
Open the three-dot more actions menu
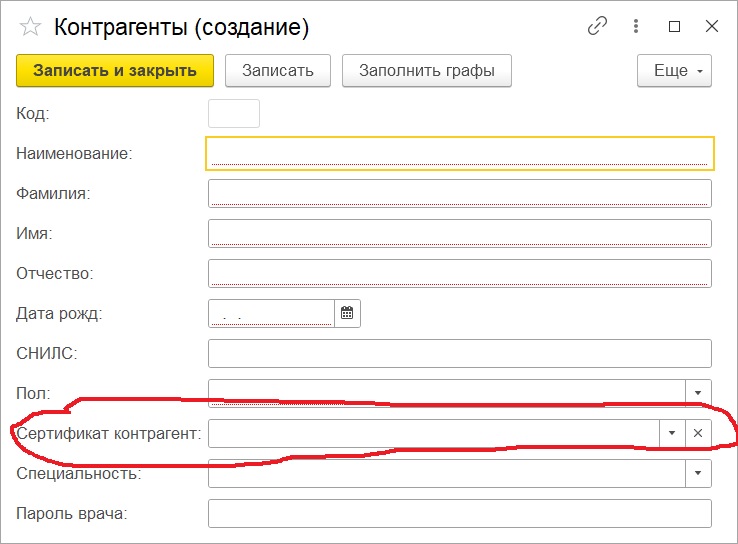click(636, 26)
